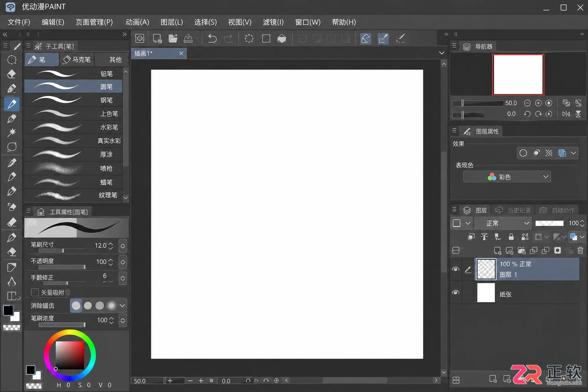Screen dimensions: 588x392
Task: Toggle the layer checkbox above the layer list
Action: point(457,223)
